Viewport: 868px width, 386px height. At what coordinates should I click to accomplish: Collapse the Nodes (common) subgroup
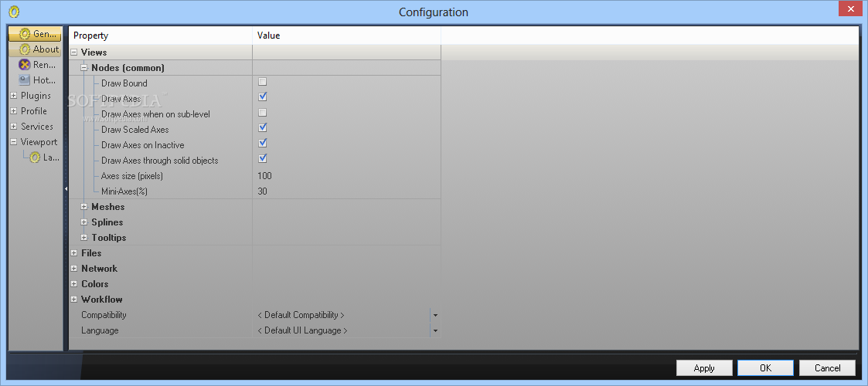pyautogui.click(x=84, y=68)
